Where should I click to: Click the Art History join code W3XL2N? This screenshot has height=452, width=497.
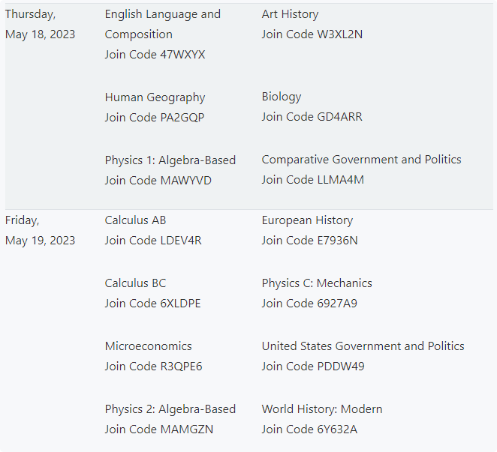pyautogui.click(x=312, y=34)
